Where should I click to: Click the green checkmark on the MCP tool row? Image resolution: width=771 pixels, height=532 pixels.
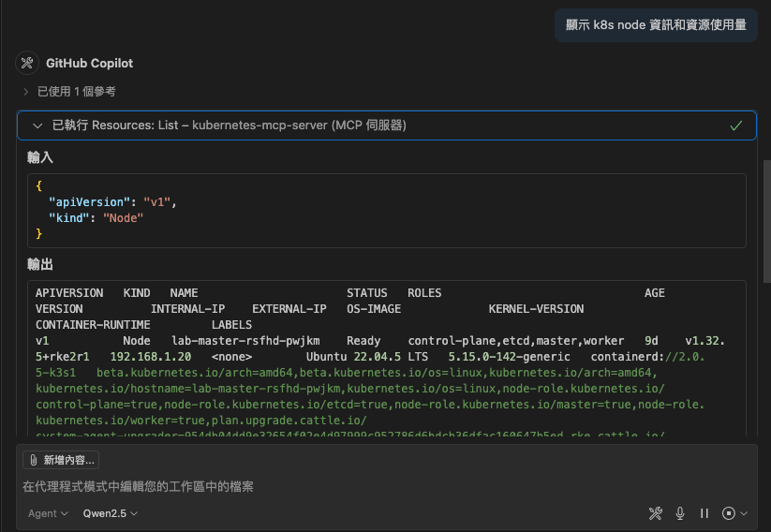pyautogui.click(x=736, y=126)
